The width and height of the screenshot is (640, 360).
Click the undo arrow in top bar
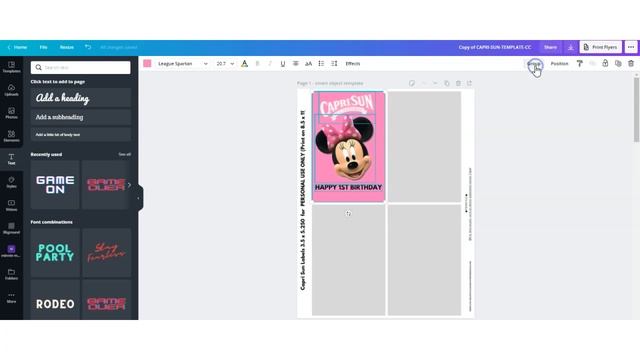88,47
